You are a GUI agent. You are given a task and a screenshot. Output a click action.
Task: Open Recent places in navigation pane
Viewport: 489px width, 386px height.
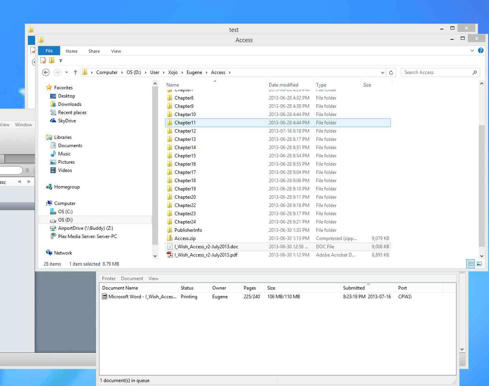point(72,113)
